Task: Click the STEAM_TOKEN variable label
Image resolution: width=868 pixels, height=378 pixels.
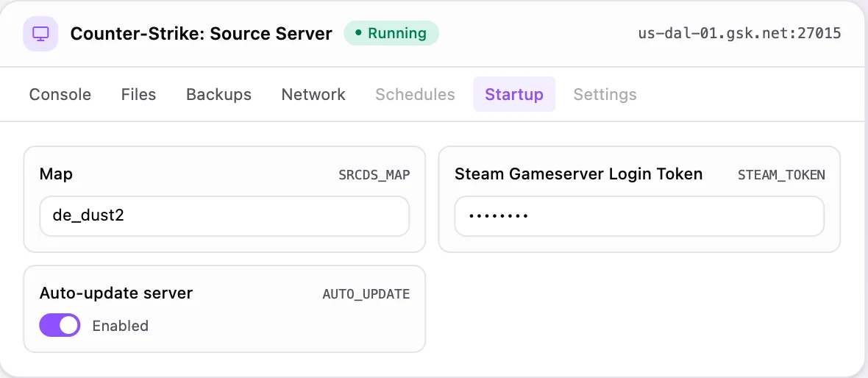Action: coord(782,175)
